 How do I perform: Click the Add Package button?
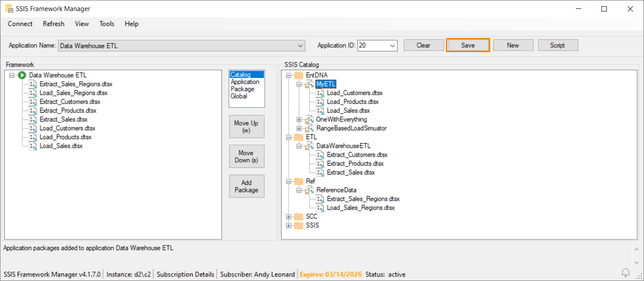[246, 186]
